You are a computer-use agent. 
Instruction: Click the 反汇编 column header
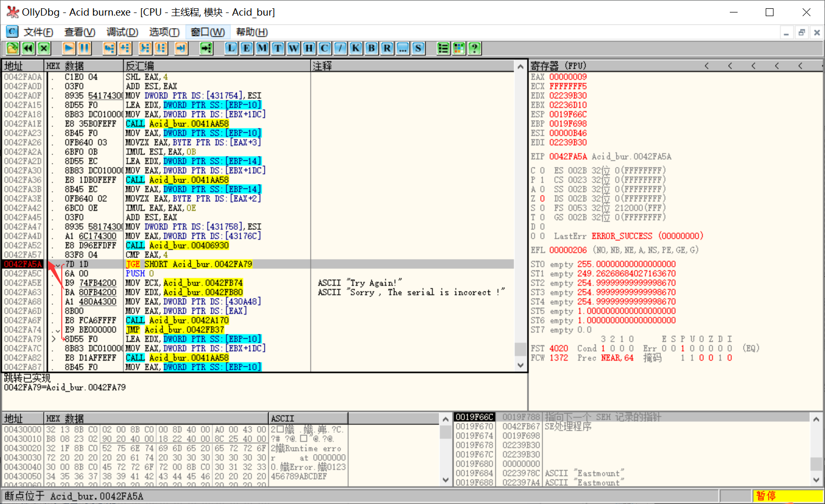pos(217,66)
